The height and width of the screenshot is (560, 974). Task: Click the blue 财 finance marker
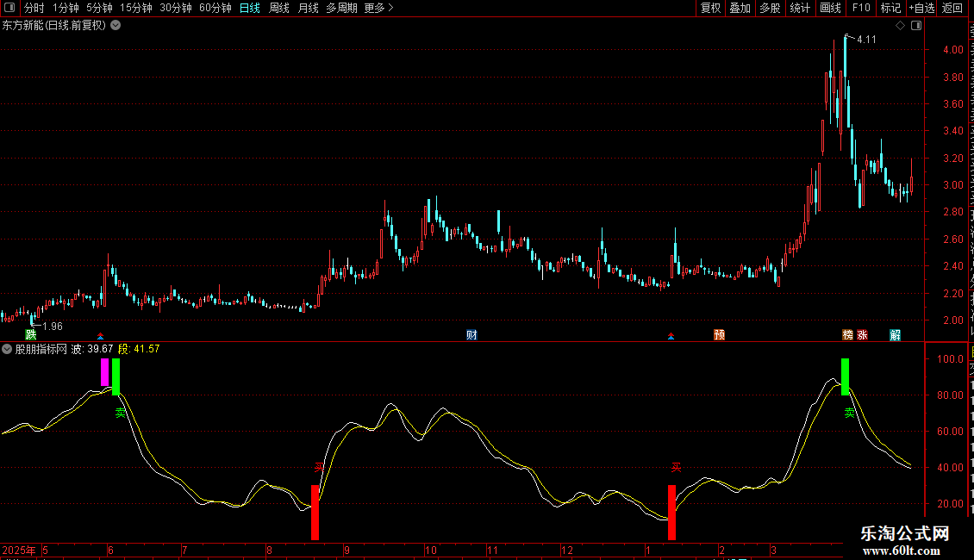tap(472, 335)
